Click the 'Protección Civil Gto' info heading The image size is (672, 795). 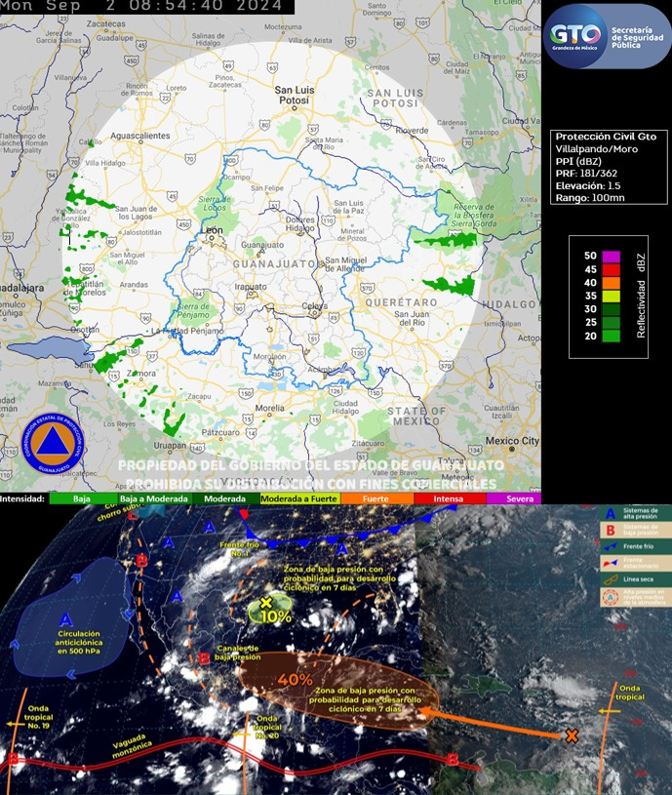pos(606,137)
